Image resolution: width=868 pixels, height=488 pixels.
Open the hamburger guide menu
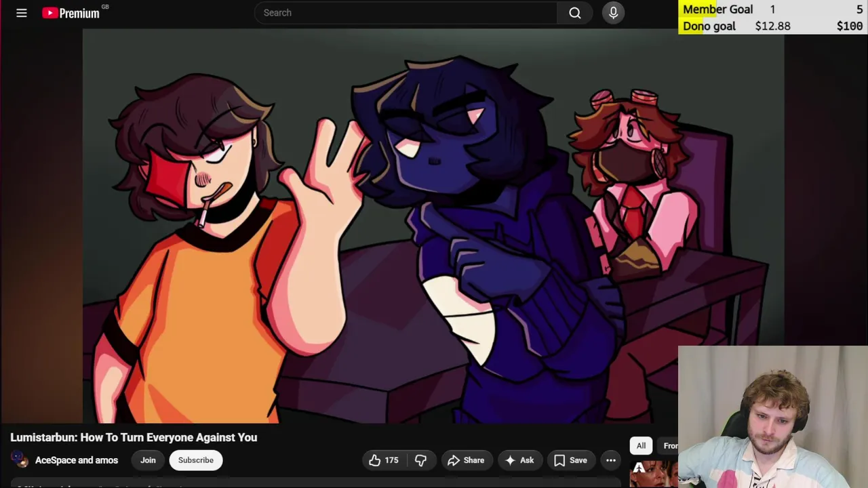(x=22, y=13)
